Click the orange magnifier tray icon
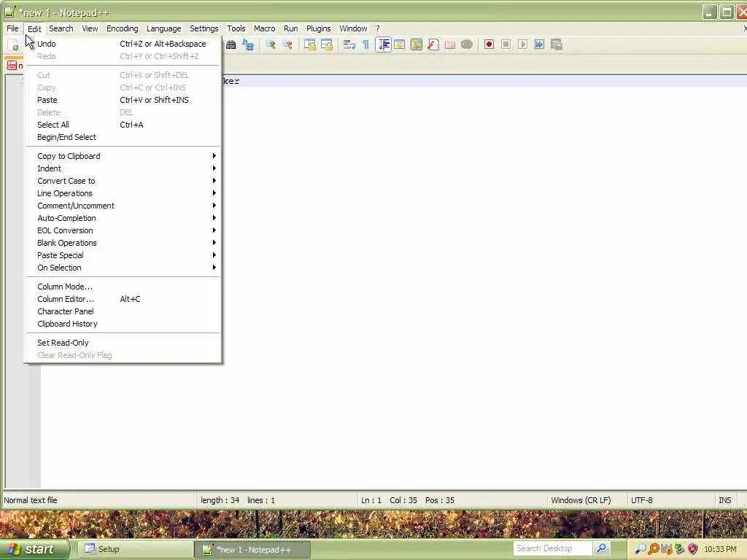Image resolution: width=747 pixels, height=560 pixels. [x=654, y=549]
